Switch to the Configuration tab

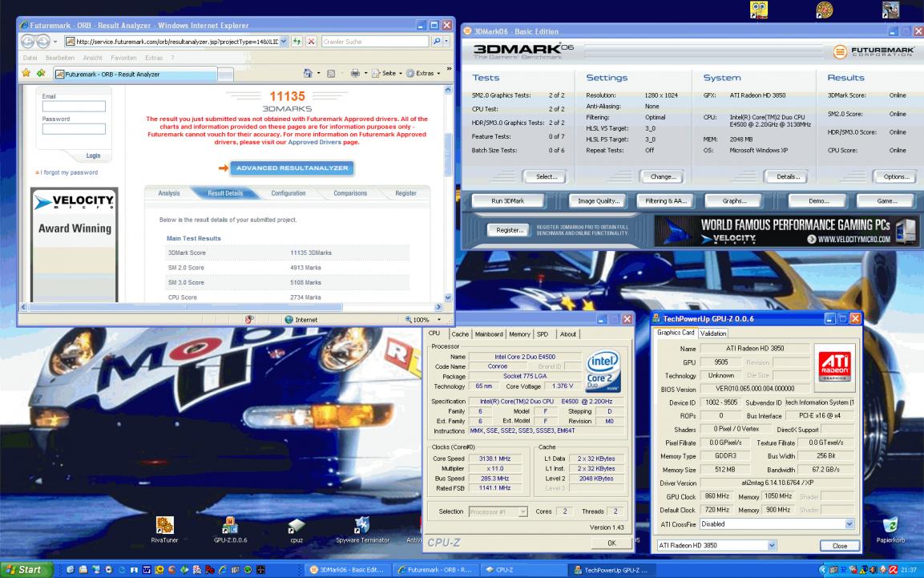288,193
